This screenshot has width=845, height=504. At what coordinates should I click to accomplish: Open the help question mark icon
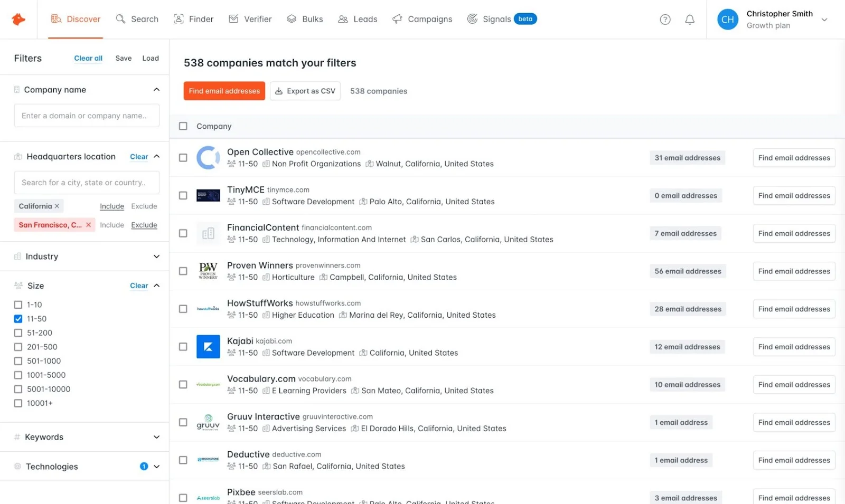click(664, 19)
